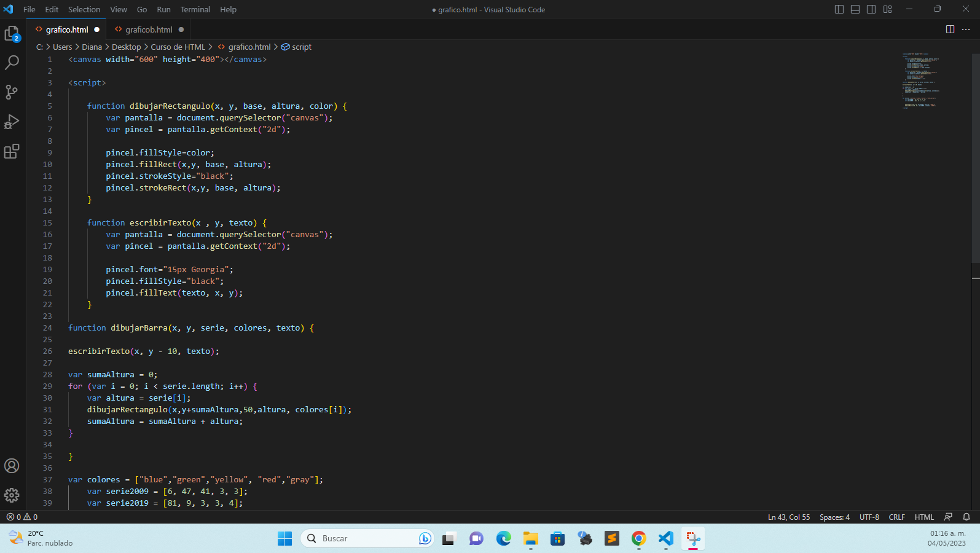Click the Users breadcrumb segment
Screen dimensions: 980x553
pos(62,47)
